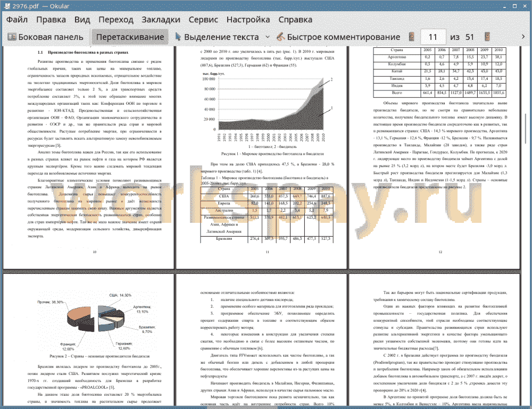Click the 'Аргентина' row in page 12 table
The width and height of the screenshot is (532, 409).
pos(440,57)
